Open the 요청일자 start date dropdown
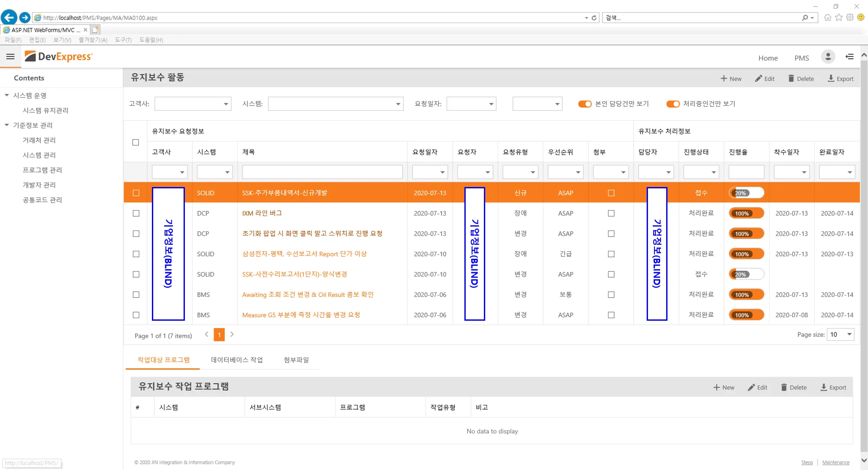The image size is (868, 470). [x=491, y=104]
